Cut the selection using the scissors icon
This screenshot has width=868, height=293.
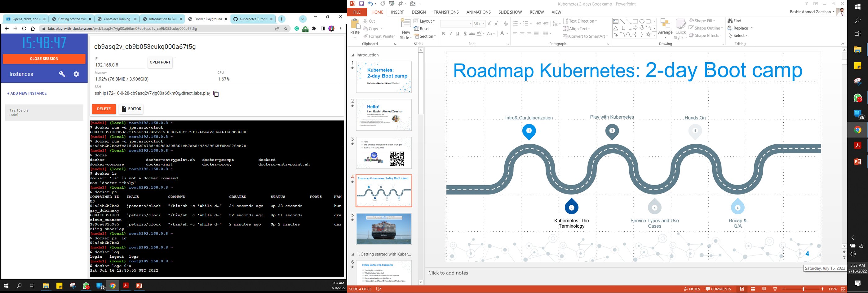pyautogui.click(x=365, y=21)
